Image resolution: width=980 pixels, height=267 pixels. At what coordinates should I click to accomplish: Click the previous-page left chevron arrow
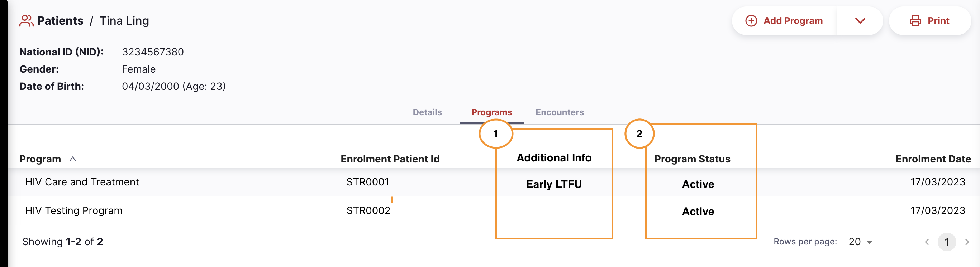click(x=928, y=242)
